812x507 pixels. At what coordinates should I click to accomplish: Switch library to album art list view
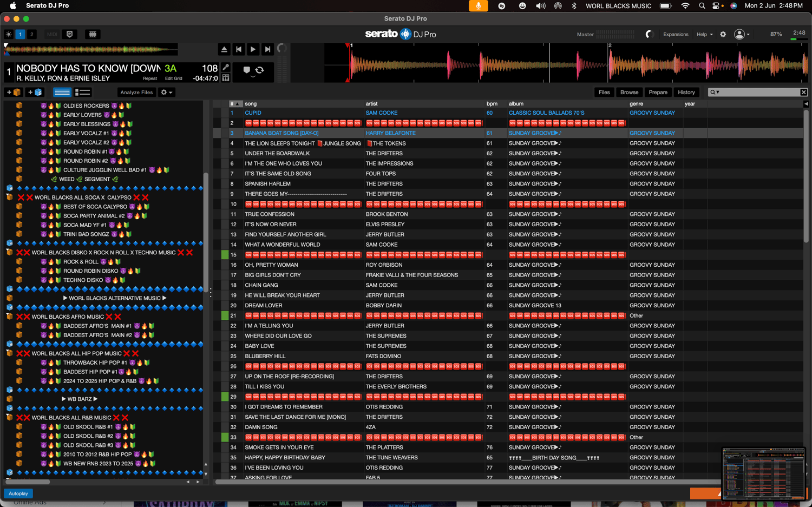(83, 93)
